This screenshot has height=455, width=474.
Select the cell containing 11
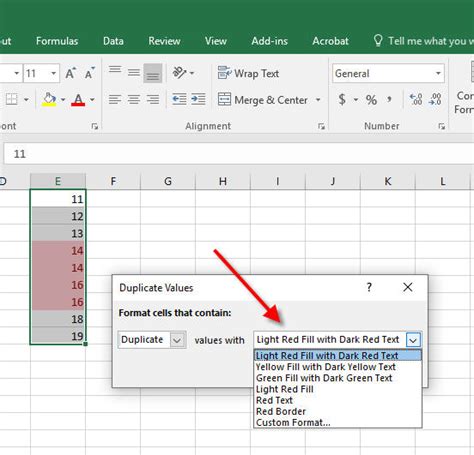tap(58, 199)
